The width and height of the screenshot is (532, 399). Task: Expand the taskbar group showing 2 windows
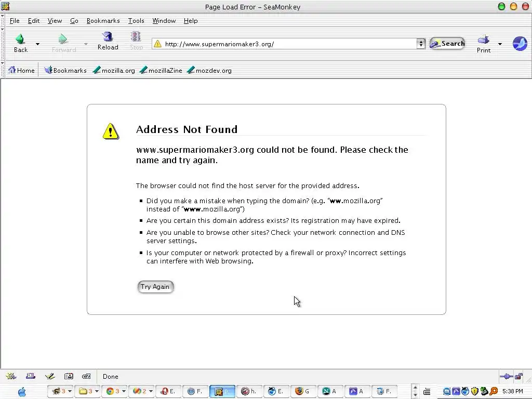coord(150,391)
